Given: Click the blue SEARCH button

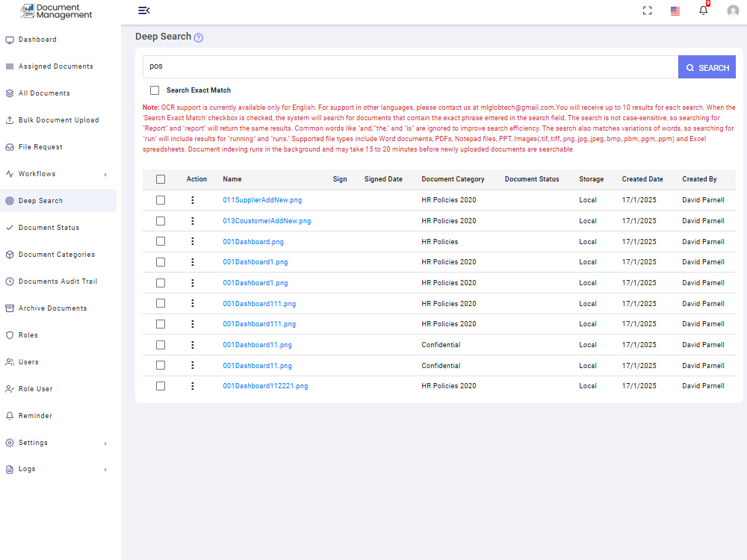Looking at the screenshot, I should pos(707,67).
